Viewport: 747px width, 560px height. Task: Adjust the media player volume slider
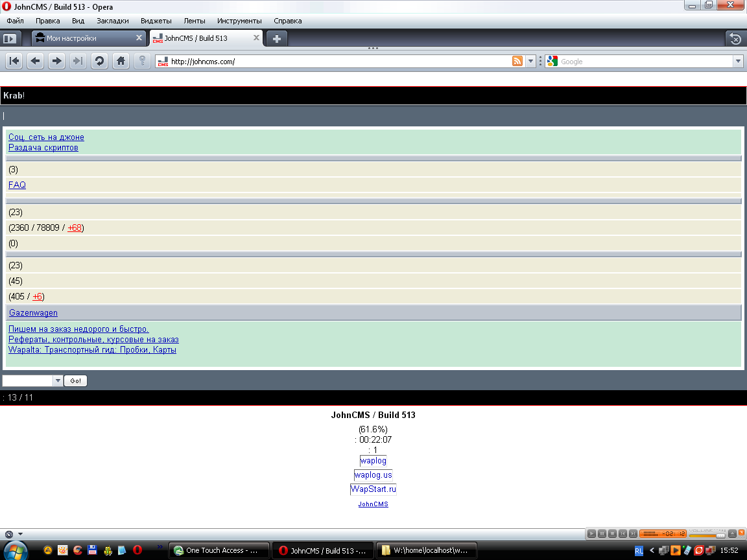(707, 534)
